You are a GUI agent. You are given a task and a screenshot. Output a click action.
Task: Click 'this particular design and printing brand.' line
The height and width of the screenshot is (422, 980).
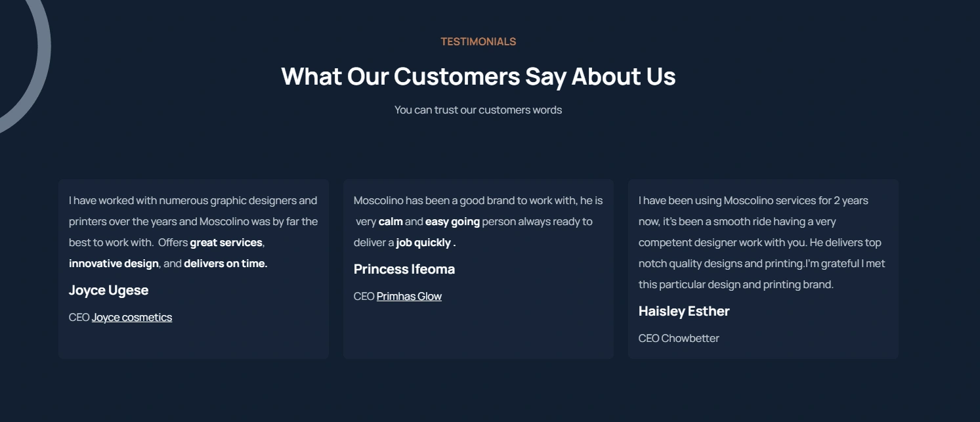[736, 285]
